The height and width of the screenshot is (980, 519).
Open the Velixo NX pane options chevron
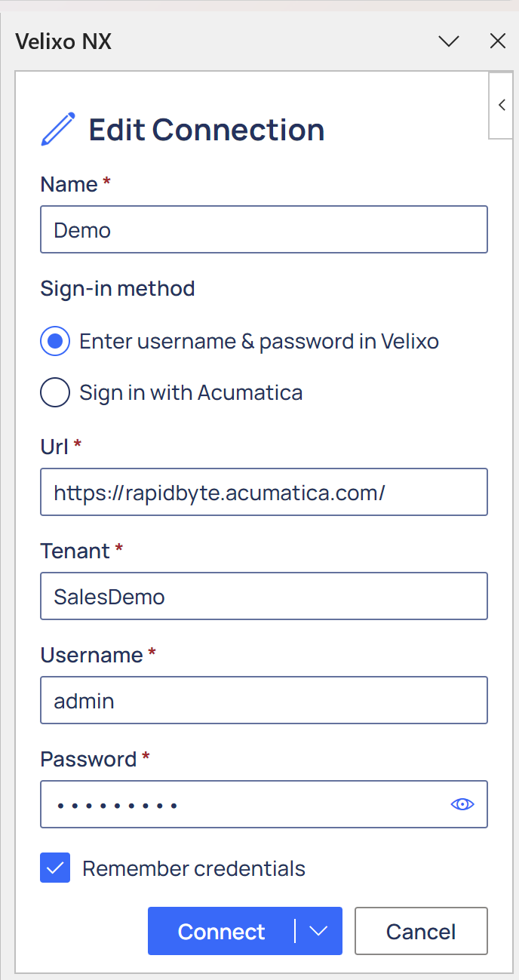tap(449, 41)
